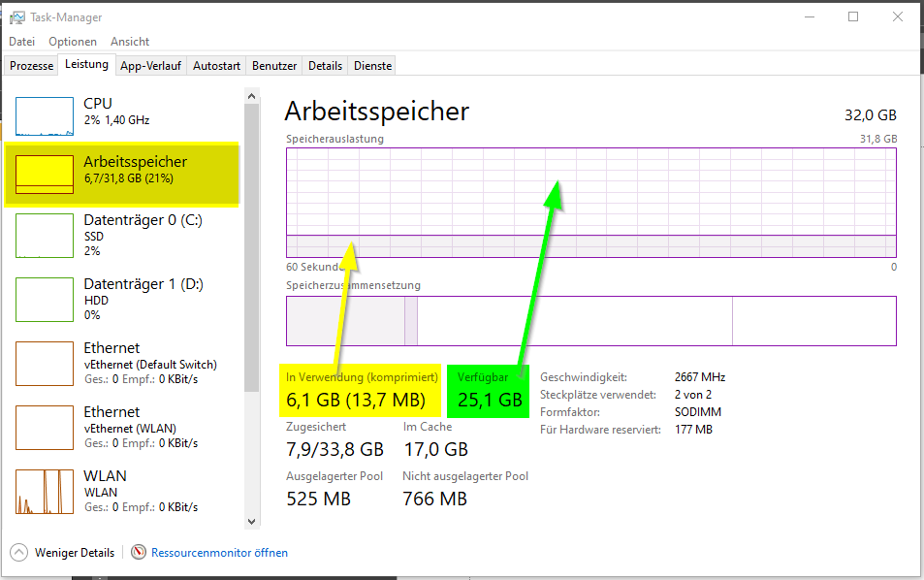The height and width of the screenshot is (580, 924).
Task: Open the Optionen menu
Action: pyautogui.click(x=73, y=42)
